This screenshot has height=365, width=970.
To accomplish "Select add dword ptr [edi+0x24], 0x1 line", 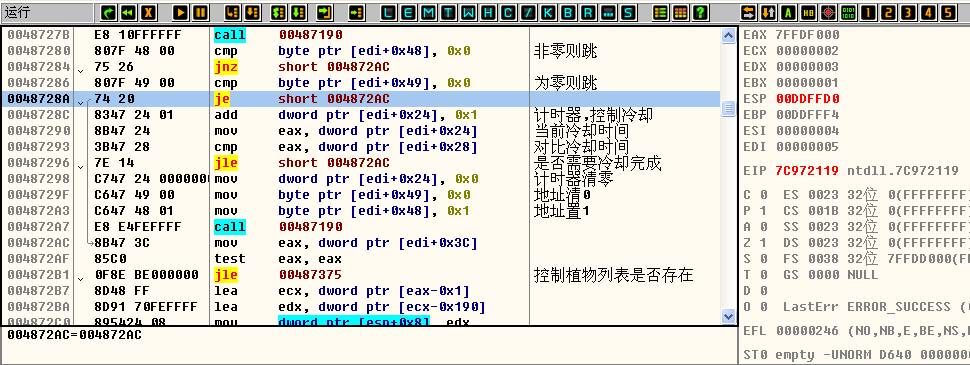I will pos(361,115).
